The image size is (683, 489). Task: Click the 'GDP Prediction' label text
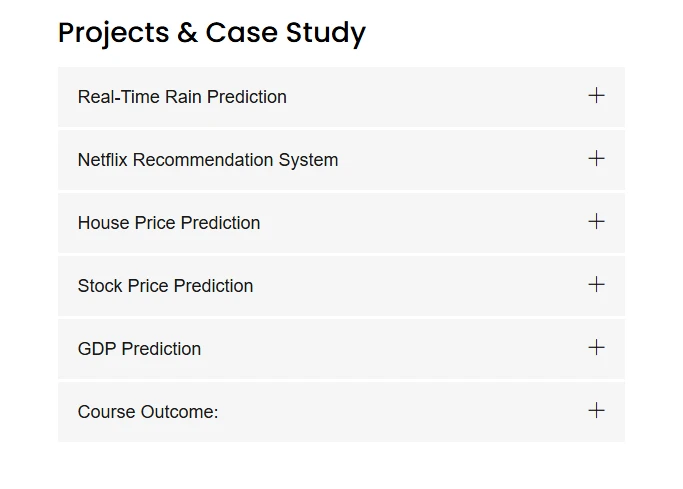(x=139, y=349)
